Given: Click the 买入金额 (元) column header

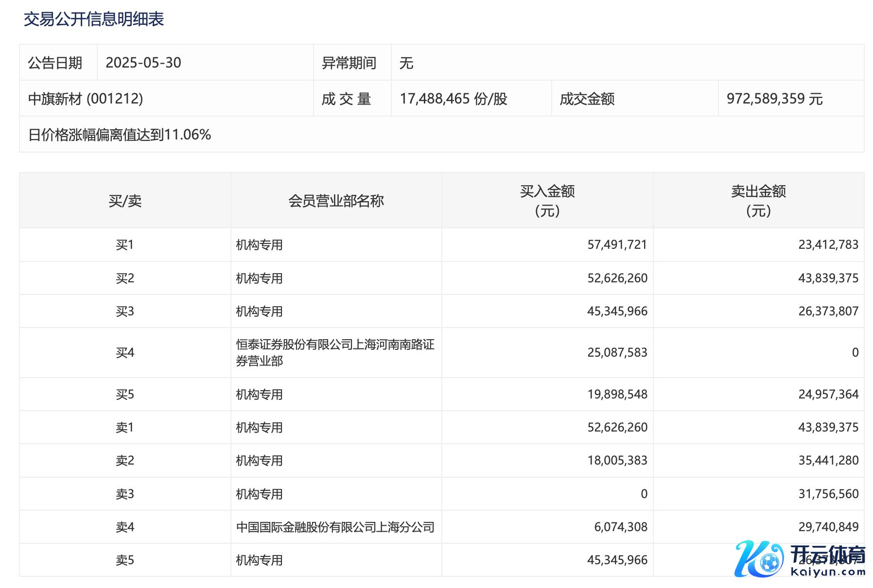Looking at the screenshot, I should (547, 201).
